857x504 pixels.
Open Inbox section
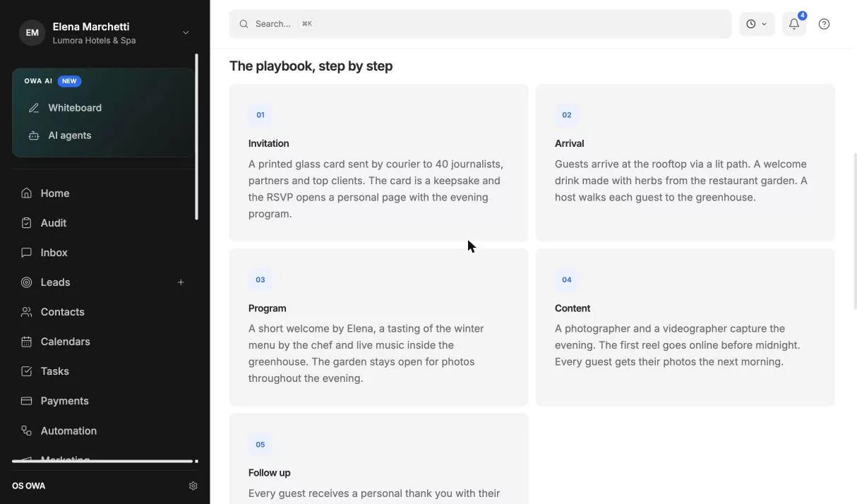(x=54, y=253)
